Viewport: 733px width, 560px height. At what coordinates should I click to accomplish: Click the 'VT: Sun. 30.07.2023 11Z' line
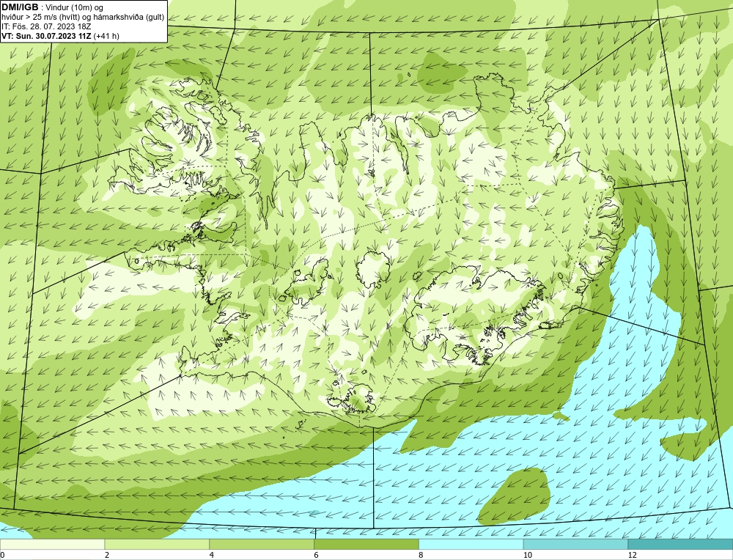click(x=46, y=36)
